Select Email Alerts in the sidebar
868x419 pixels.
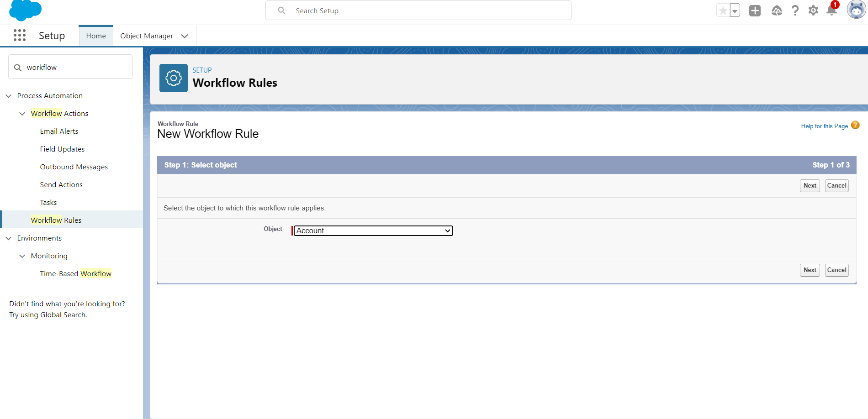(59, 131)
